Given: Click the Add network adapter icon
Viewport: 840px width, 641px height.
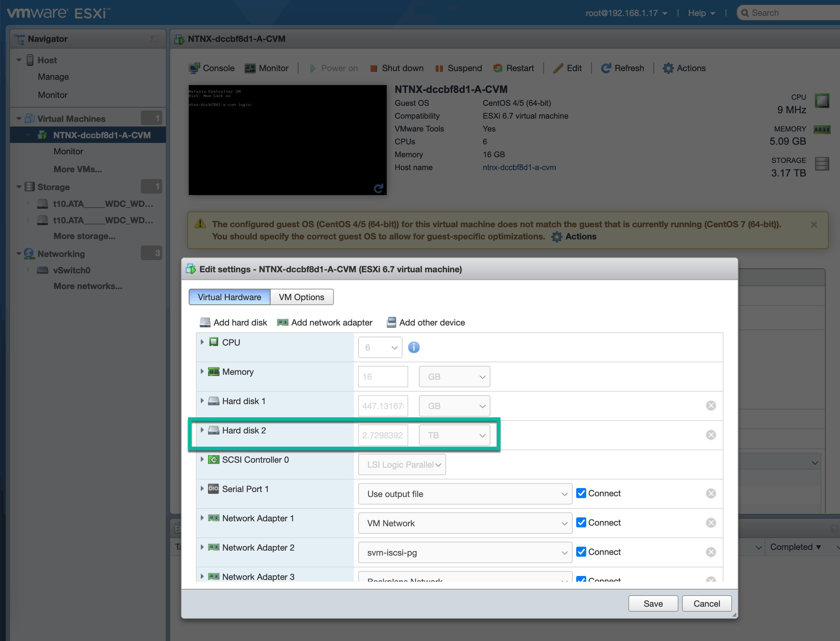Looking at the screenshot, I should click(x=282, y=322).
